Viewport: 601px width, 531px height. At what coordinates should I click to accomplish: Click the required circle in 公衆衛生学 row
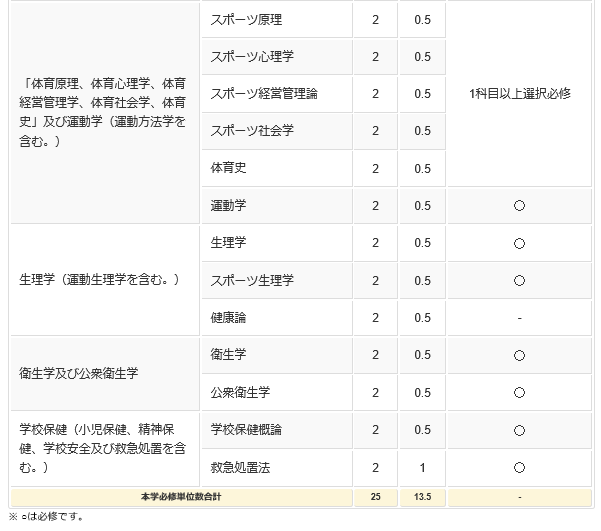519,393
